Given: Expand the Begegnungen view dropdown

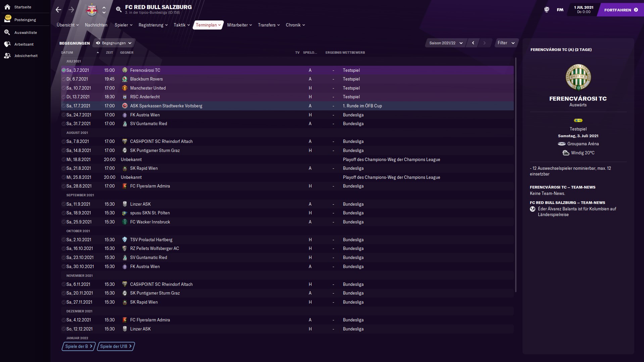Looking at the screenshot, I should tap(114, 43).
